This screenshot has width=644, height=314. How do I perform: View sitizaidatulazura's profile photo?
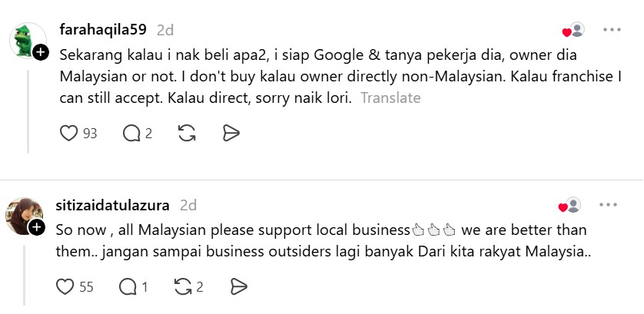click(24, 216)
